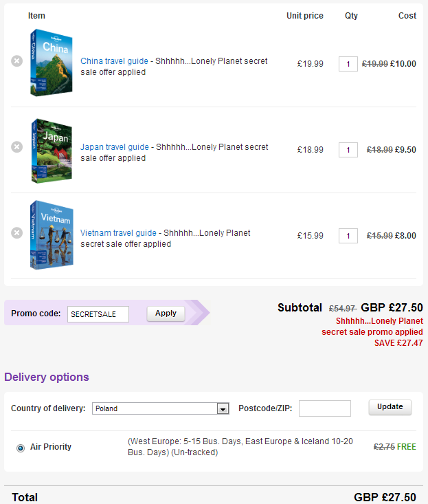Click the Vietnam book cover thumbnail

pyautogui.click(x=50, y=235)
